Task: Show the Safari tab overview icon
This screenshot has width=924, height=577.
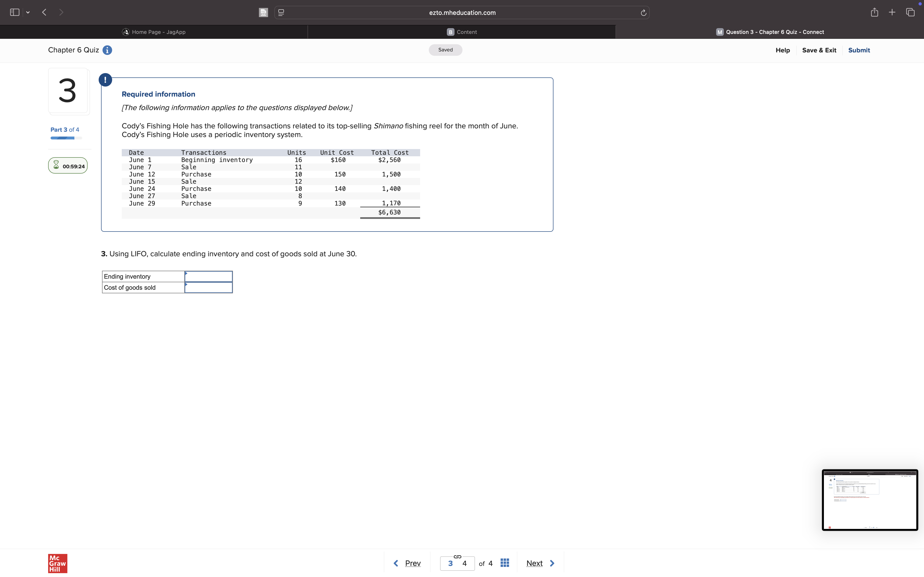Action: (910, 13)
